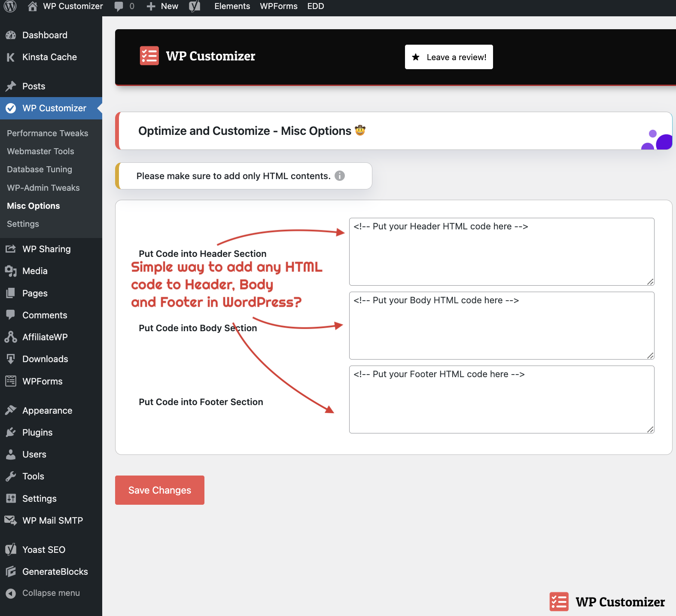
Task: Click the "Put Code into Header Section" label
Action: click(x=203, y=254)
